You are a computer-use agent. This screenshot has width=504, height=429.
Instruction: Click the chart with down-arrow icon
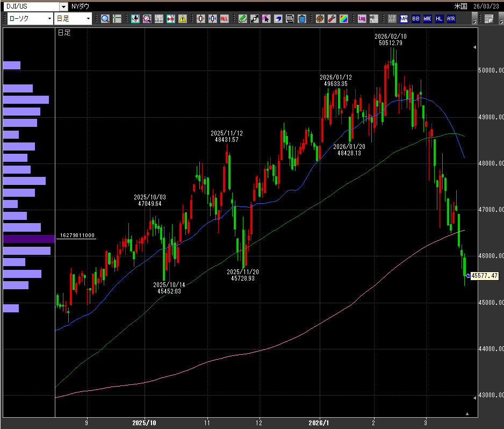135,19
